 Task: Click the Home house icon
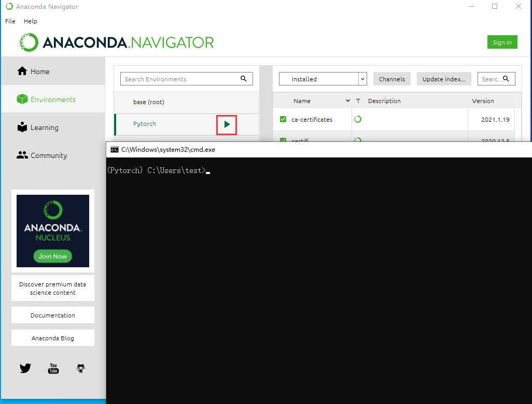pyautogui.click(x=22, y=71)
